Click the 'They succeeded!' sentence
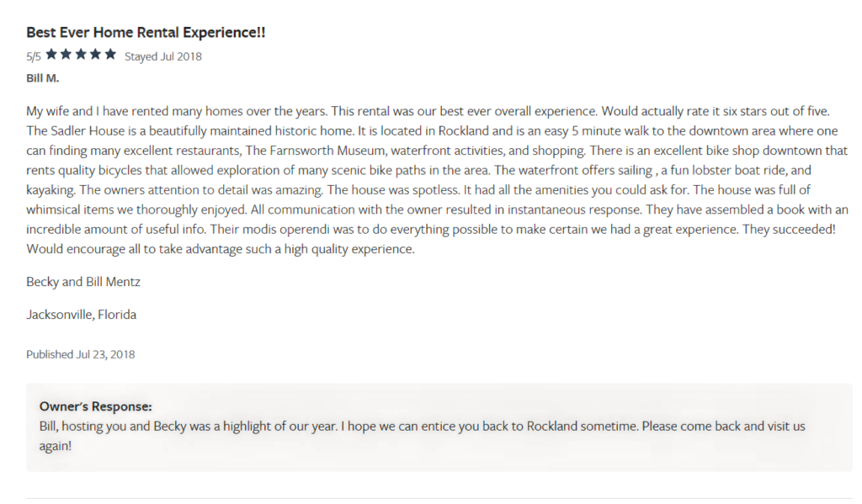The width and height of the screenshot is (862, 504). [x=789, y=229]
